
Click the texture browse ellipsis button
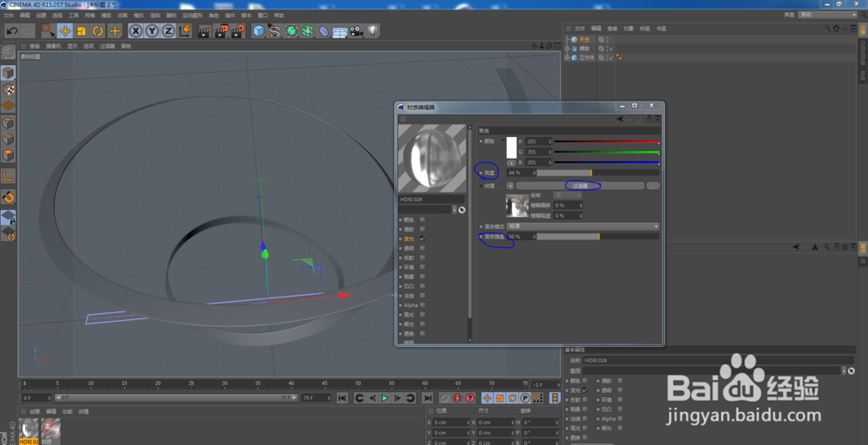[x=654, y=186]
